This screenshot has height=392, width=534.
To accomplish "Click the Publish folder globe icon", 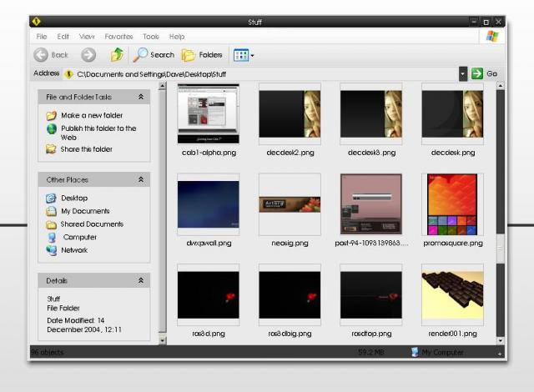I will click(x=52, y=129).
